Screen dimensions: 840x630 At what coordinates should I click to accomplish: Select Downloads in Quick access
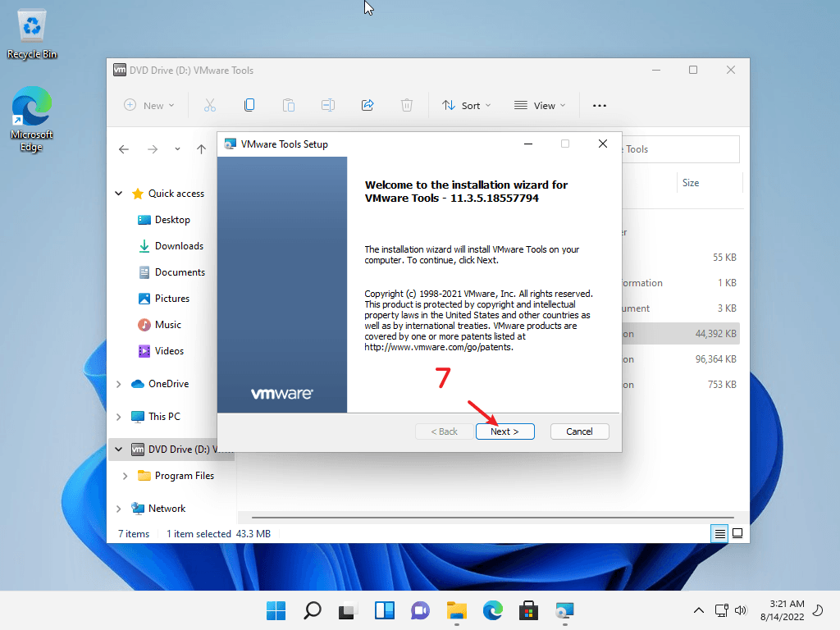point(179,246)
